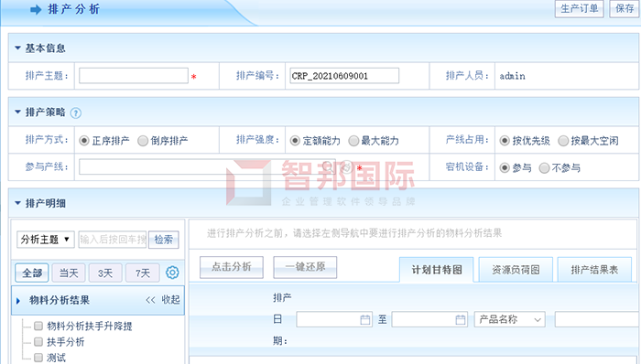
Task: Click the magnifier icon in 参与产线 field
Action: 328,166
